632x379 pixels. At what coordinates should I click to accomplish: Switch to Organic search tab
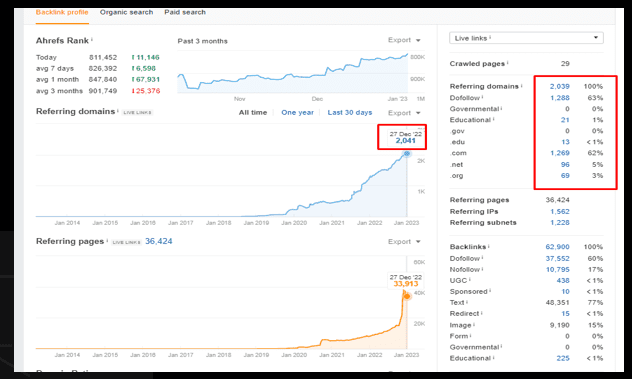tap(126, 12)
